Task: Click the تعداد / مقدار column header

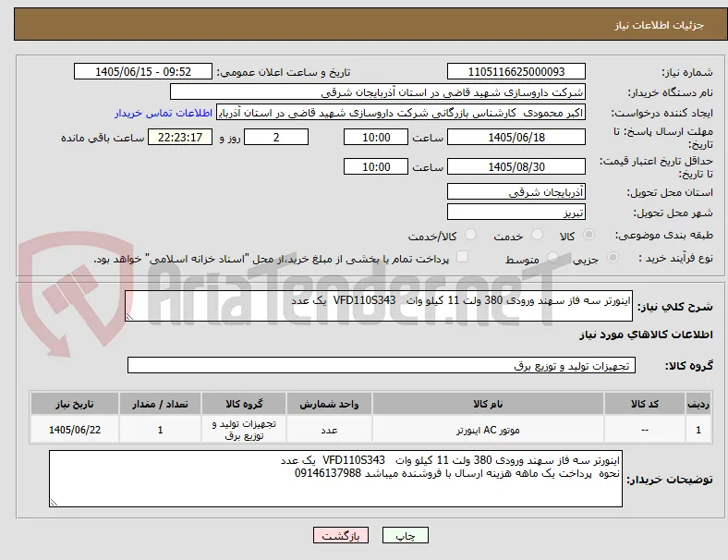Action: [160, 404]
